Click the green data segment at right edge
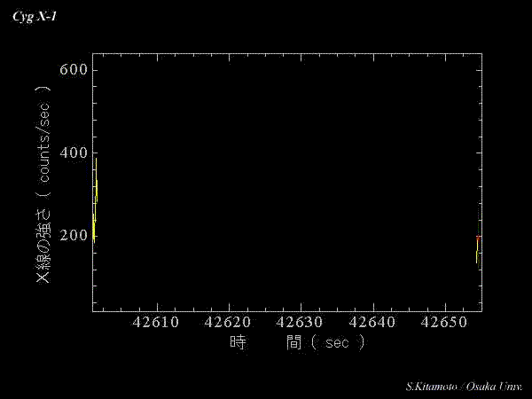The width and height of the screenshot is (532, 399). pos(477,254)
